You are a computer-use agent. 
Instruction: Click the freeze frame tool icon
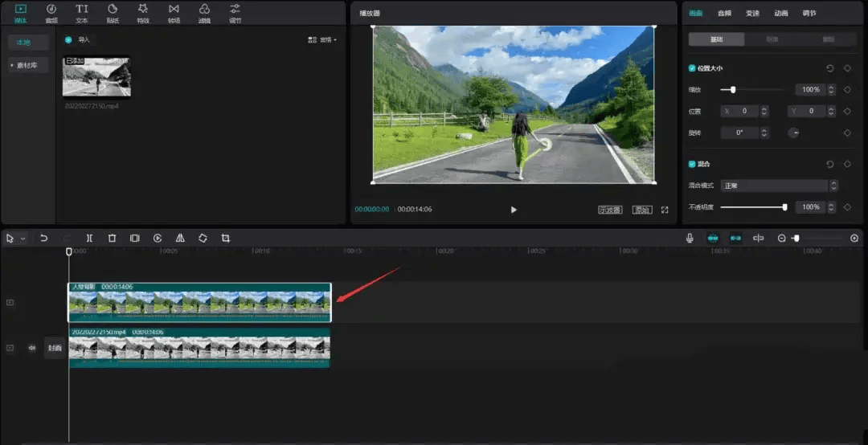coord(134,238)
